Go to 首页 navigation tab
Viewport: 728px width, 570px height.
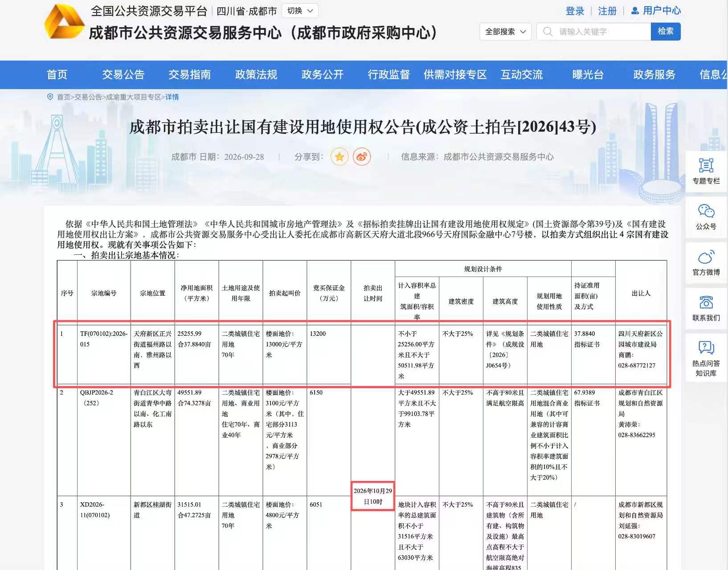click(x=57, y=74)
